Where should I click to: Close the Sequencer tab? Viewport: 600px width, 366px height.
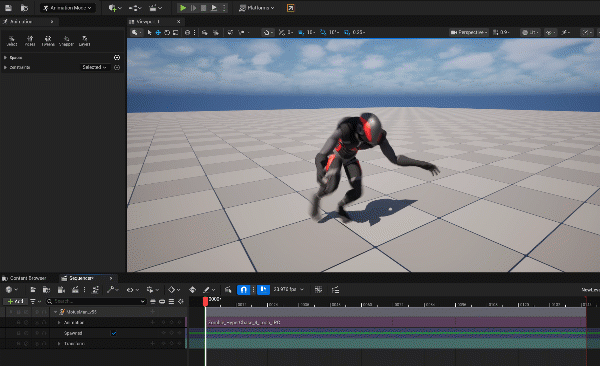[111, 278]
